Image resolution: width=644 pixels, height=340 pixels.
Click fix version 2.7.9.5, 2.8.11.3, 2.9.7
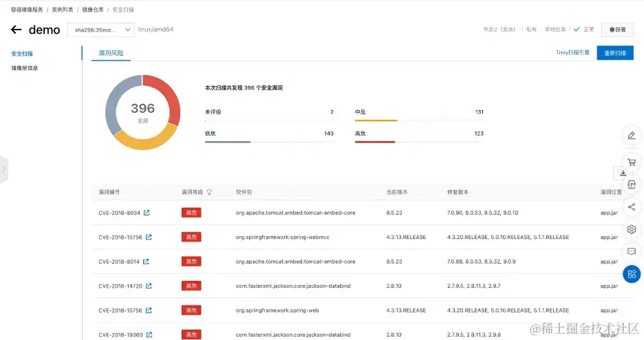pyautogui.click(x=474, y=286)
